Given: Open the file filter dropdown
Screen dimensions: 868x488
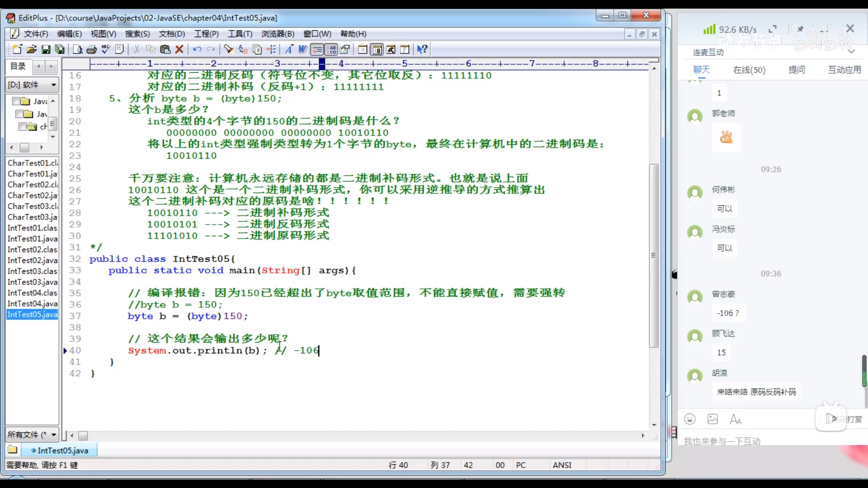Looking at the screenshot, I should coord(53,435).
